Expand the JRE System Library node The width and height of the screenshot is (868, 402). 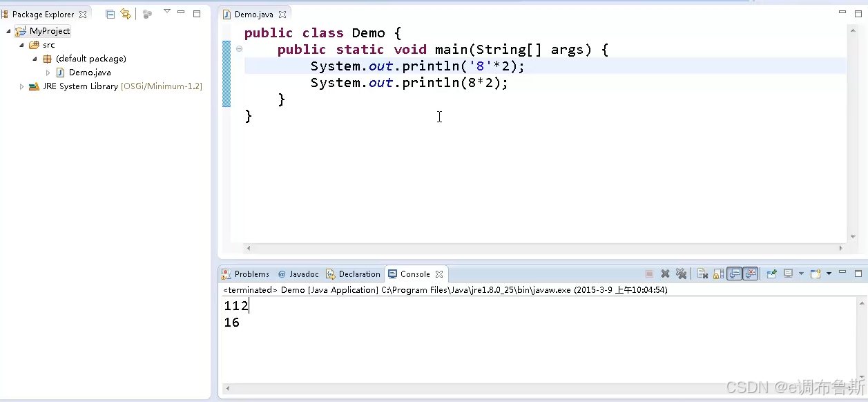coord(22,86)
